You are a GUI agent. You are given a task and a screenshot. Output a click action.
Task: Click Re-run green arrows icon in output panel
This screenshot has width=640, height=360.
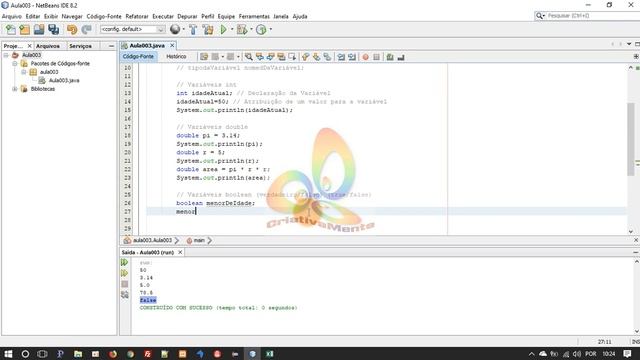point(124,262)
